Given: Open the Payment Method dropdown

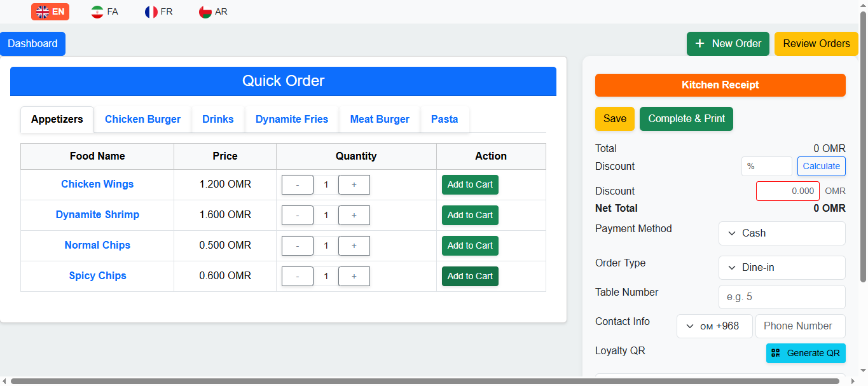Looking at the screenshot, I should tap(782, 233).
